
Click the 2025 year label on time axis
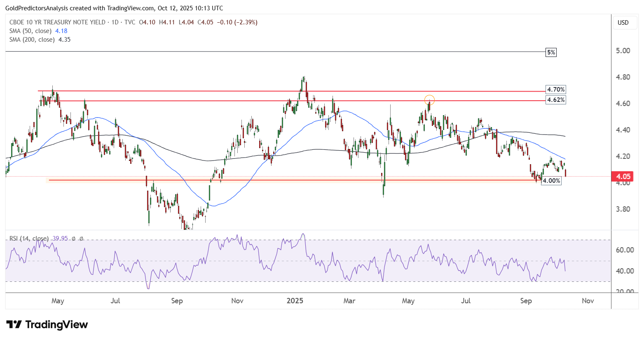coord(295,301)
